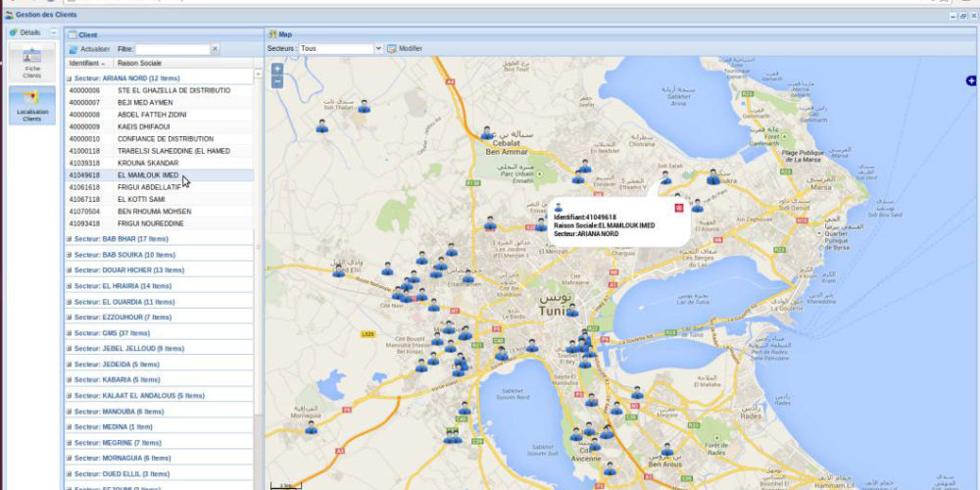Click the Actualiser refresh button
The height and width of the screenshot is (490, 980).
tap(89, 48)
